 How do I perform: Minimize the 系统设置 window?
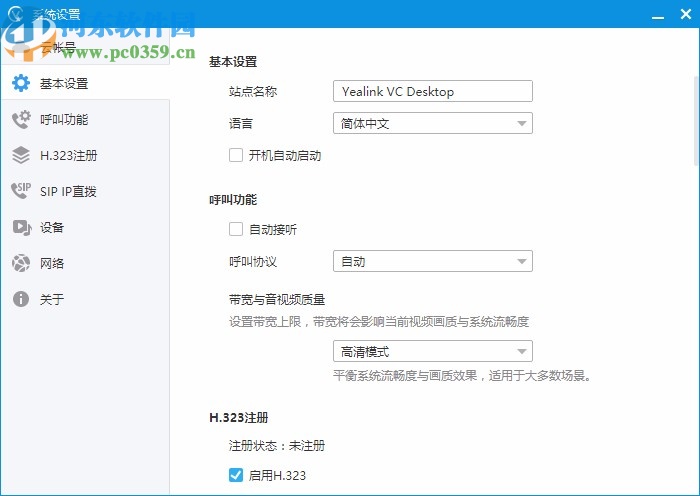(658, 15)
